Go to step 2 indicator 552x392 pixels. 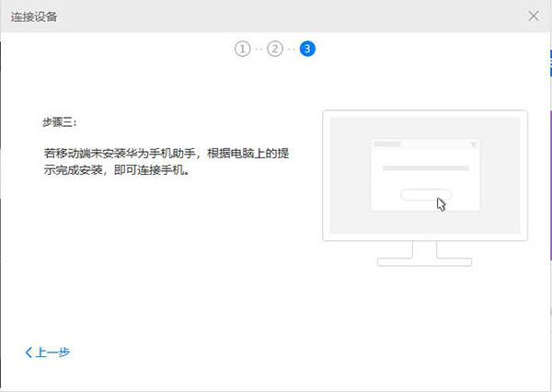pos(275,49)
